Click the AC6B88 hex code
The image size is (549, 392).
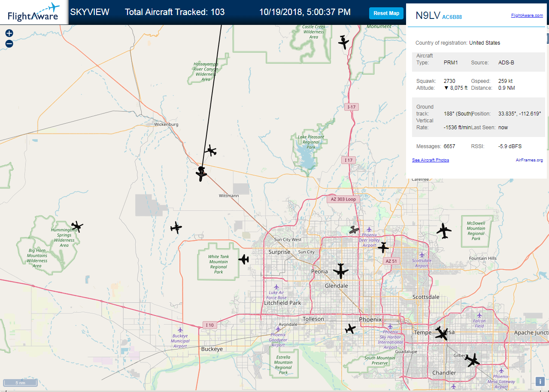tap(452, 18)
